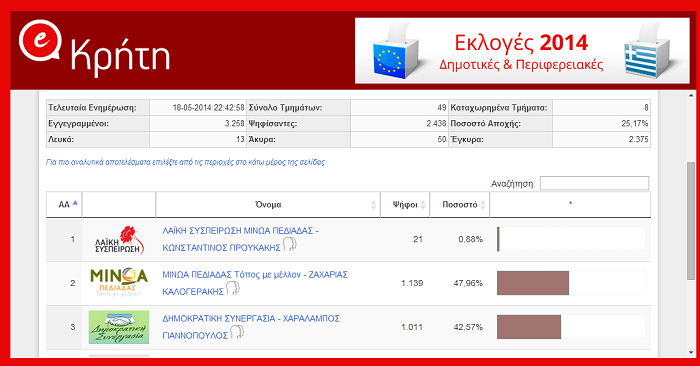Image resolution: width=700 pixels, height=366 pixels.
Task: Open ΜΙΝΩΑ ΠΕΔΙΑΔΑΣ Τόπος με μέλλον link
Action: [255, 283]
